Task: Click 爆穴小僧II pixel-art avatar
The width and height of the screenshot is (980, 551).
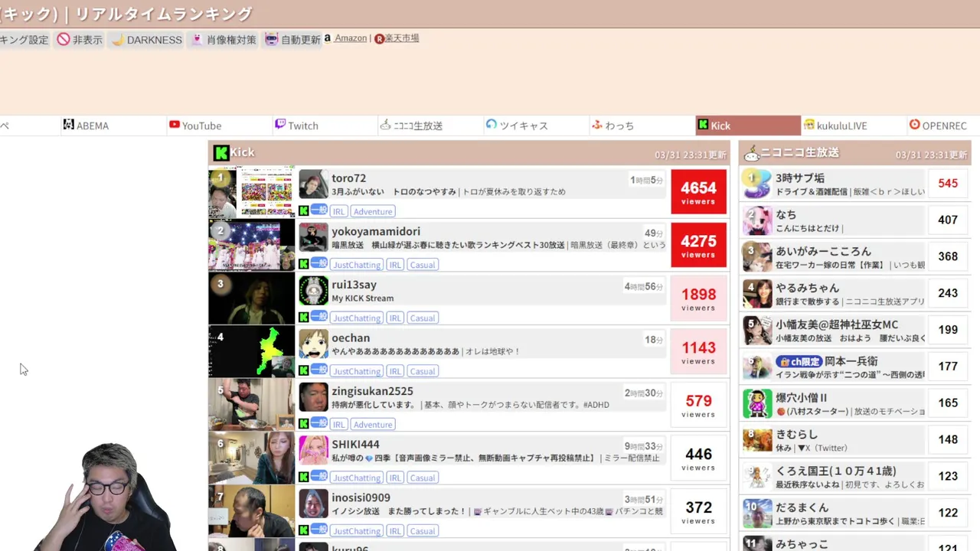Action: (756, 403)
